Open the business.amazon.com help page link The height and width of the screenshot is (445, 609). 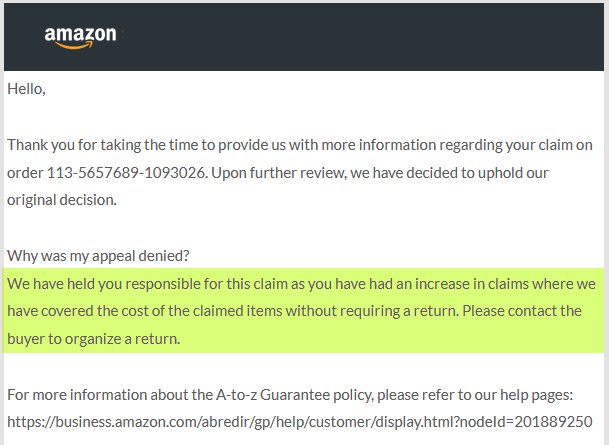[299, 422]
